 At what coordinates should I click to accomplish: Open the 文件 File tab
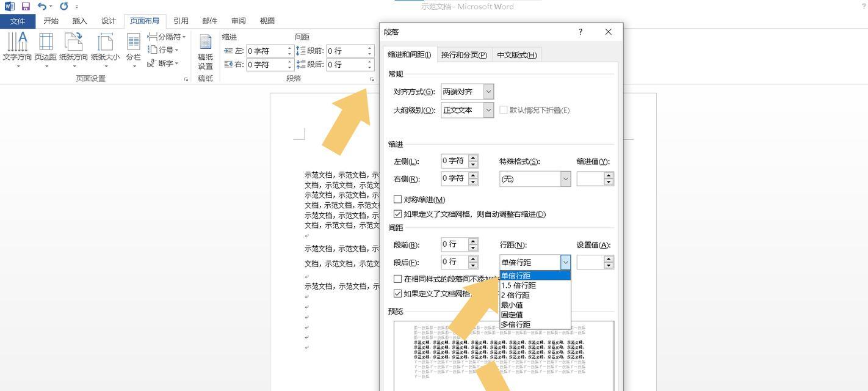(18, 21)
